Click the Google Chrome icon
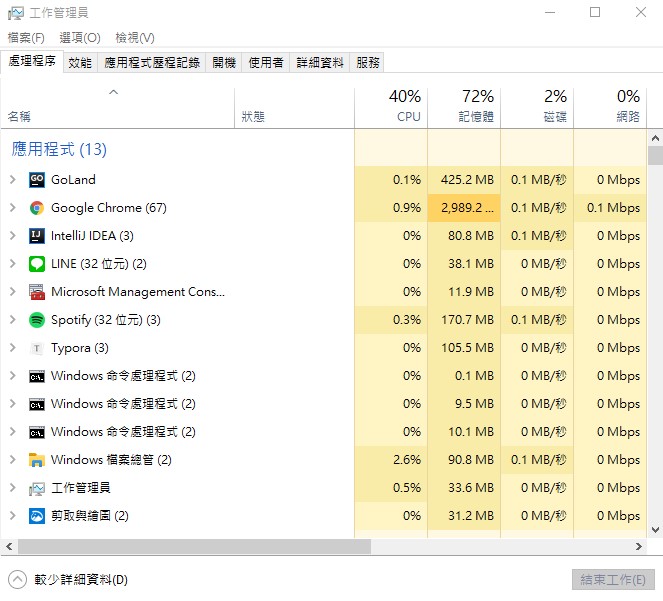 (37, 208)
